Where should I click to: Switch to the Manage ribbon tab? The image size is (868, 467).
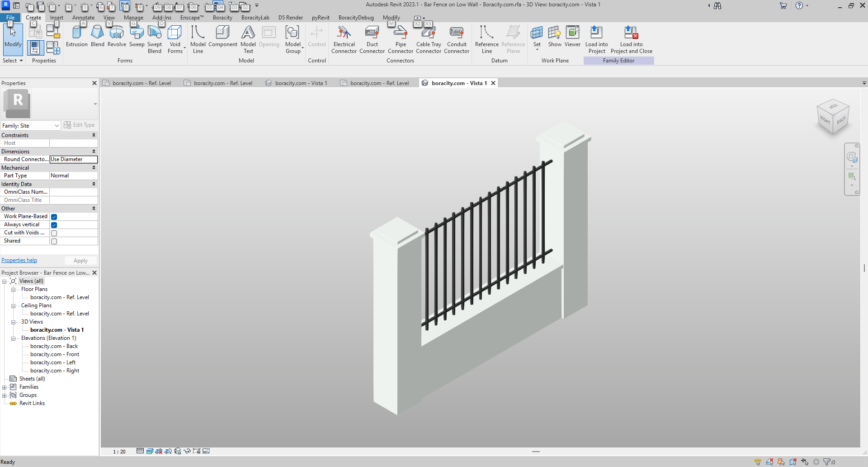pos(133,18)
